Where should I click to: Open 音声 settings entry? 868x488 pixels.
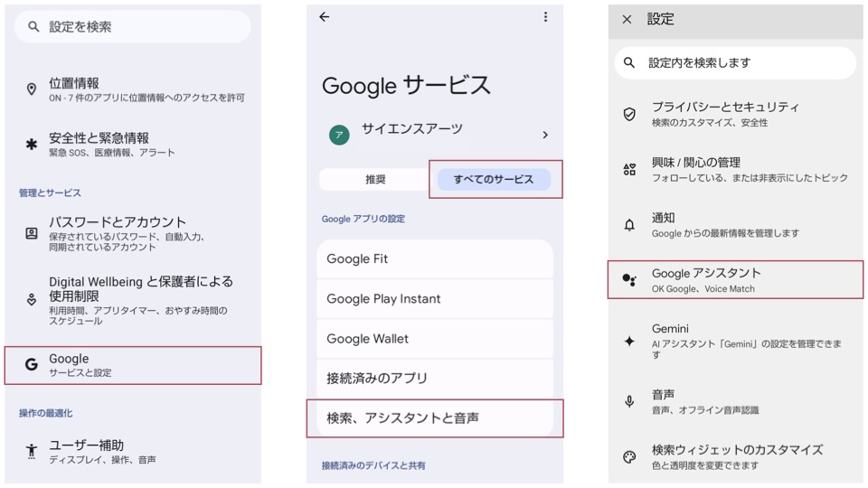[735, 401]
